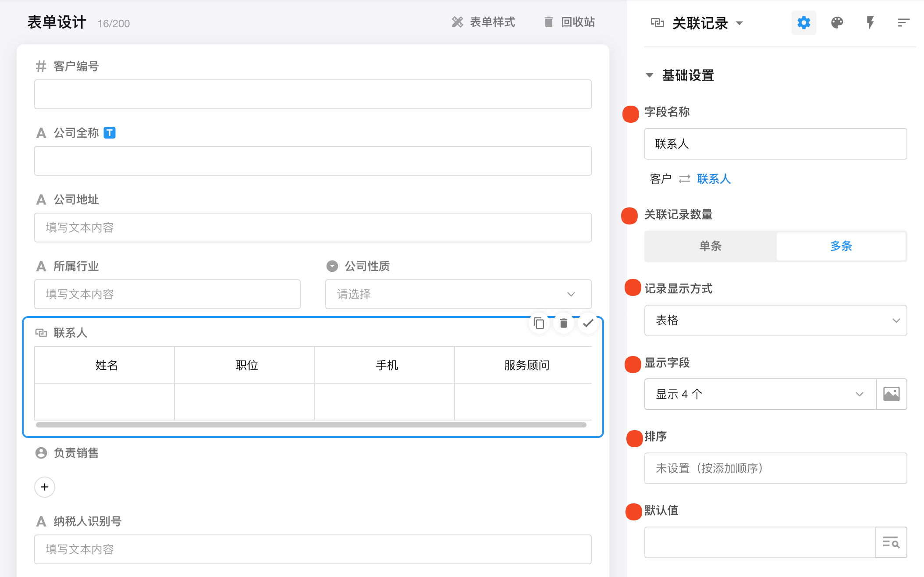Open the palette style tab

tap(837, 23)
